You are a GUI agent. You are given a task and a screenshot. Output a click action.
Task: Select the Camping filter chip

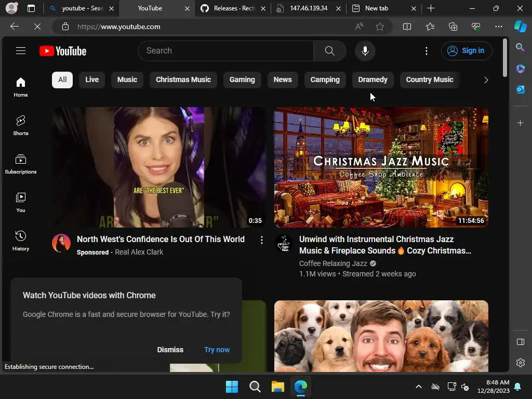(325, 79)
